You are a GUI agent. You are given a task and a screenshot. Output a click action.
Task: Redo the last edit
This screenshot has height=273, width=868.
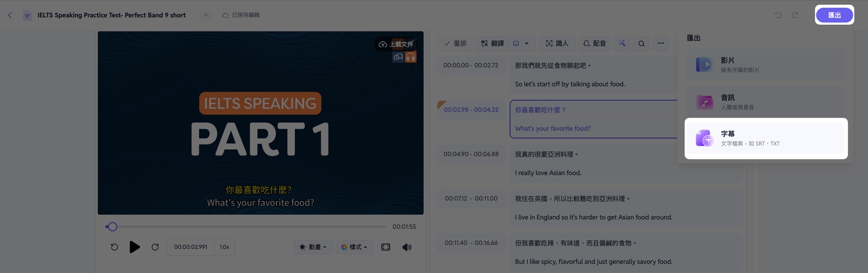pos(794,15)
